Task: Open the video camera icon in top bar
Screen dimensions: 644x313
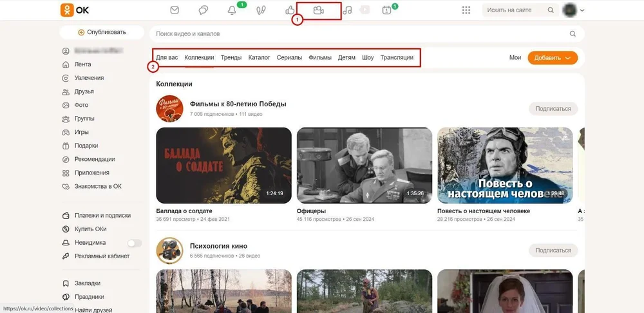Action: tap(318, 10)
